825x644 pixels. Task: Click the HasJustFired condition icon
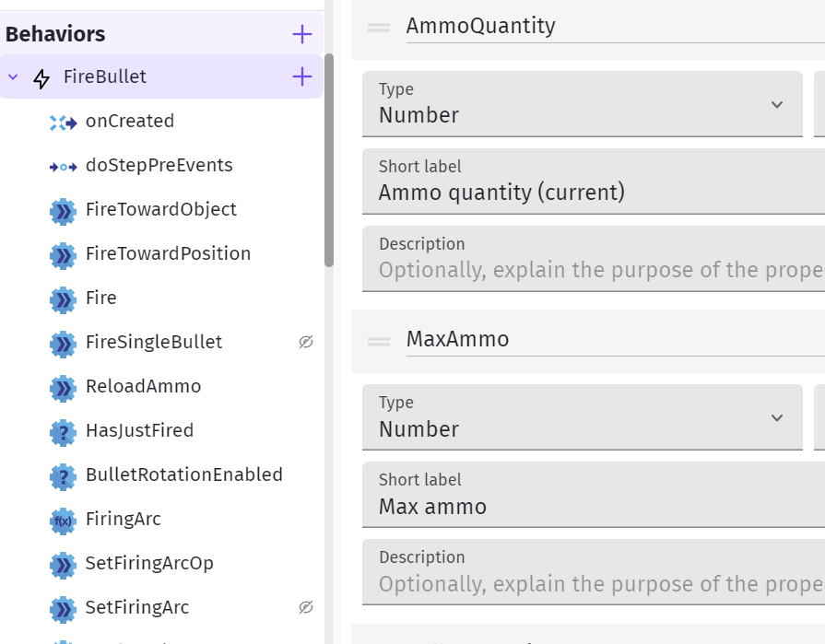click(63, 433)
